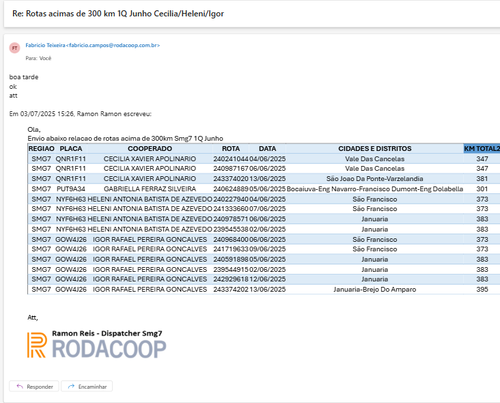Click São Joao Da Ponte-Varzelandia cell
The image size is (500, 403).
[x=375, y=179]
